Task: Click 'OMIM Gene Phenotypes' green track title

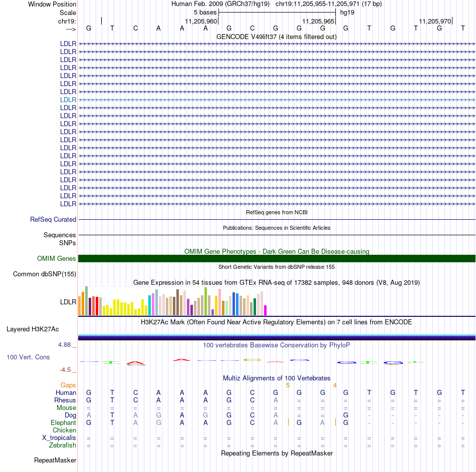Action: coord(277,251)
